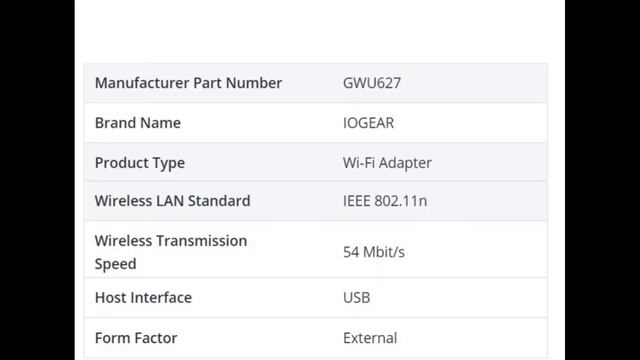Click the Product Type label
The image size is (640, 360).
(140, 163)
